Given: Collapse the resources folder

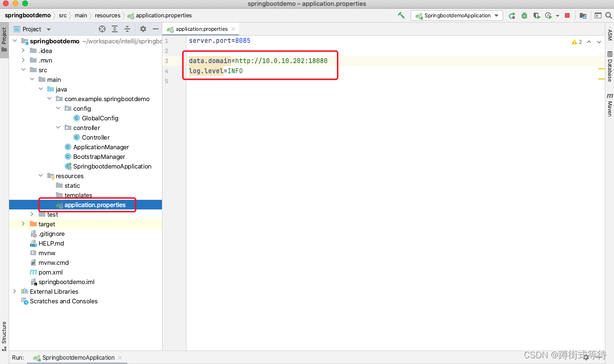Looking at the screenshot, I should pyautogui.click(x=40, y=176).
